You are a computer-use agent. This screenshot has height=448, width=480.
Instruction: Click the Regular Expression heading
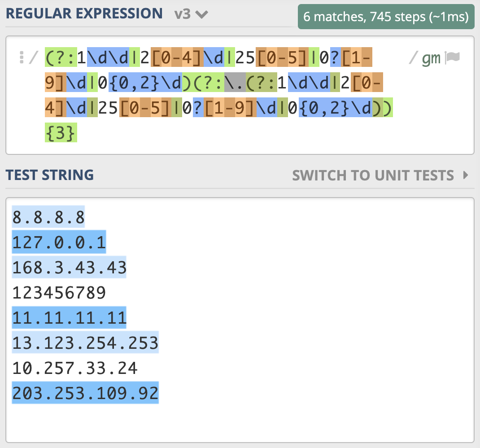tap(84, 13)
